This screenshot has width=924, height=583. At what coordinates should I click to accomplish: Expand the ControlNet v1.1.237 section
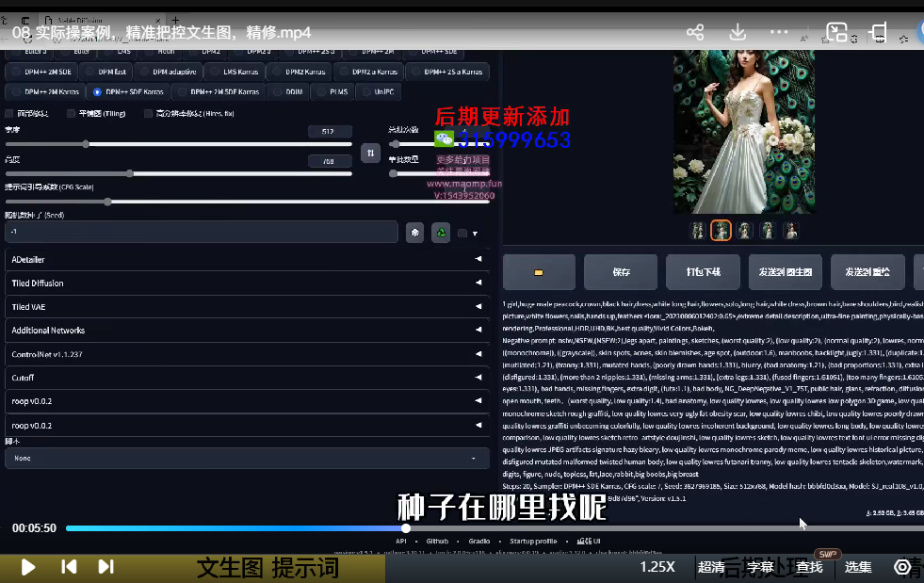click(x=247, y=354)
